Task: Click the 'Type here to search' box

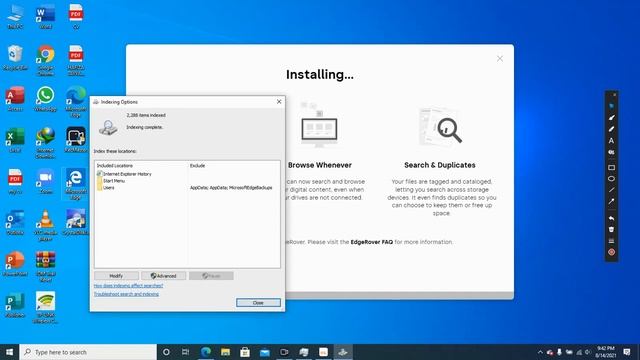Action: click(x=88, y=352)
